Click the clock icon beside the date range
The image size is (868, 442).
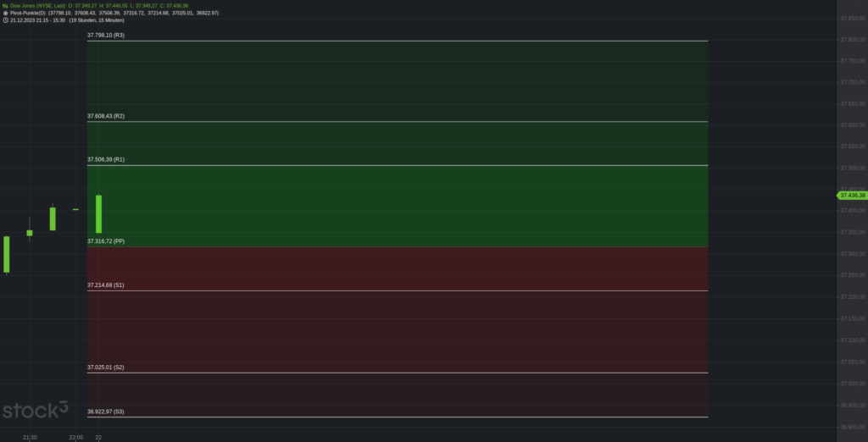pos(5,20)
